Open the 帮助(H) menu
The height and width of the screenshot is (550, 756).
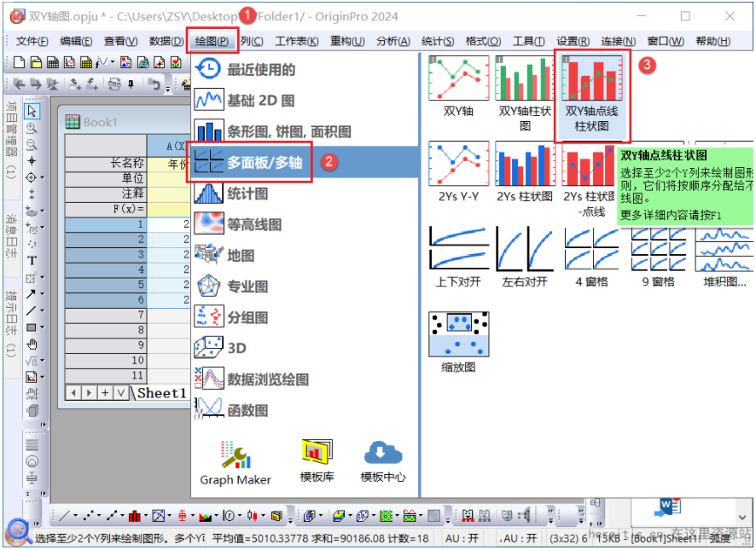point(712,42)
